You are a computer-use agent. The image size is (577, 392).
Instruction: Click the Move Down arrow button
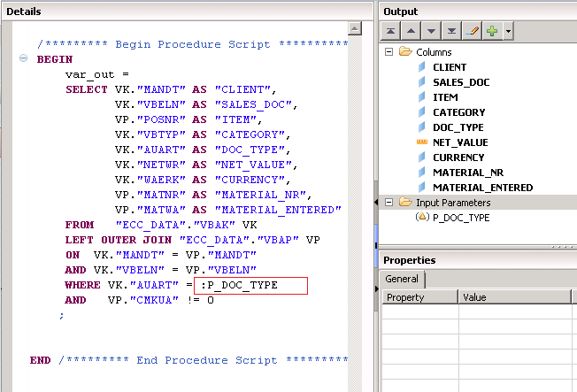pyautogui.click(x=433, y=32)
